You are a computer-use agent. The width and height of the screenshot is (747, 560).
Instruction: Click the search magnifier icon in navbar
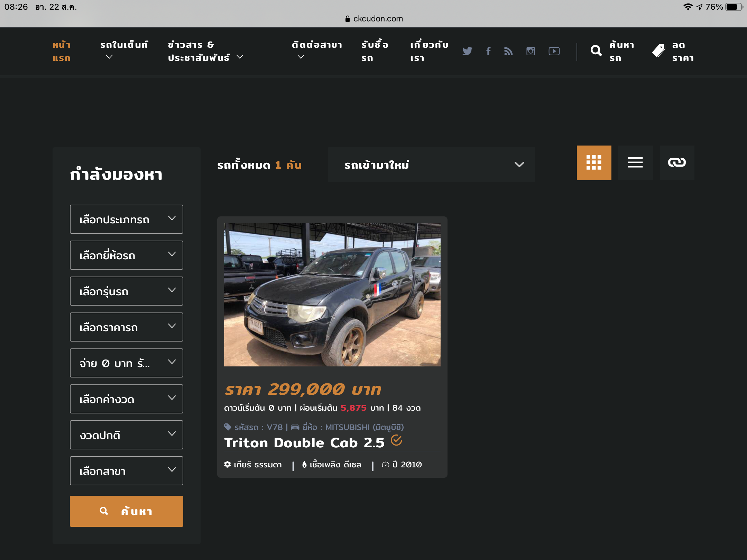(x=596, y=51)
